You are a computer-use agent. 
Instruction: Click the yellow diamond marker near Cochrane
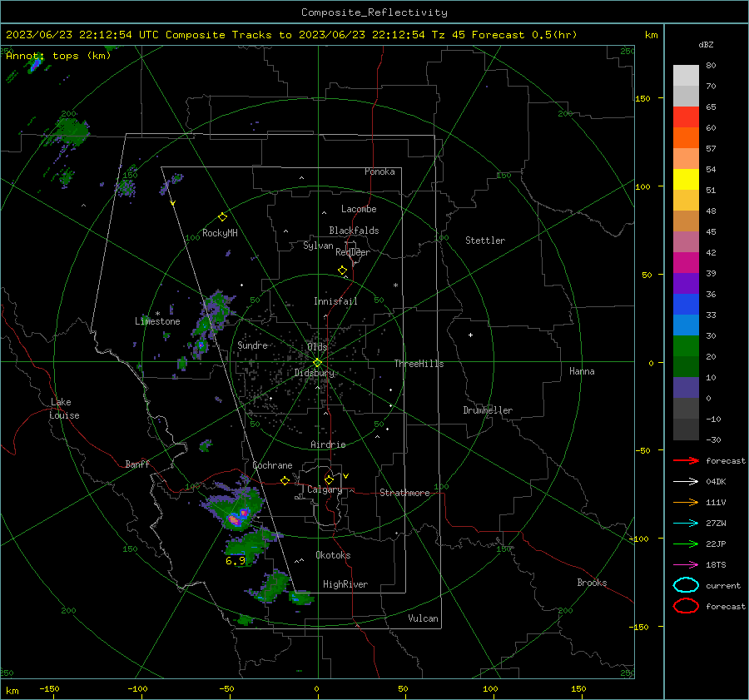pos(285,481)
